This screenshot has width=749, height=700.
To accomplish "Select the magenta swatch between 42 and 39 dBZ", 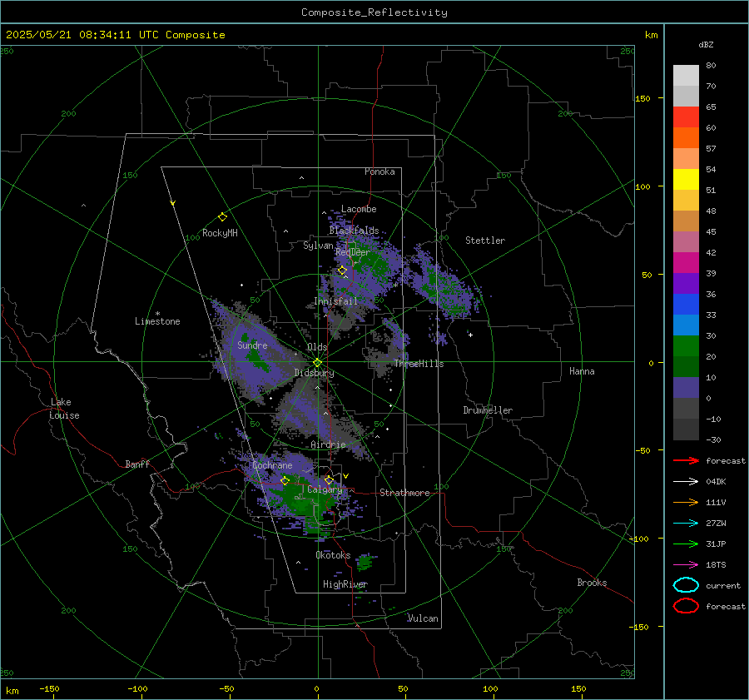I will coord(686,263).
